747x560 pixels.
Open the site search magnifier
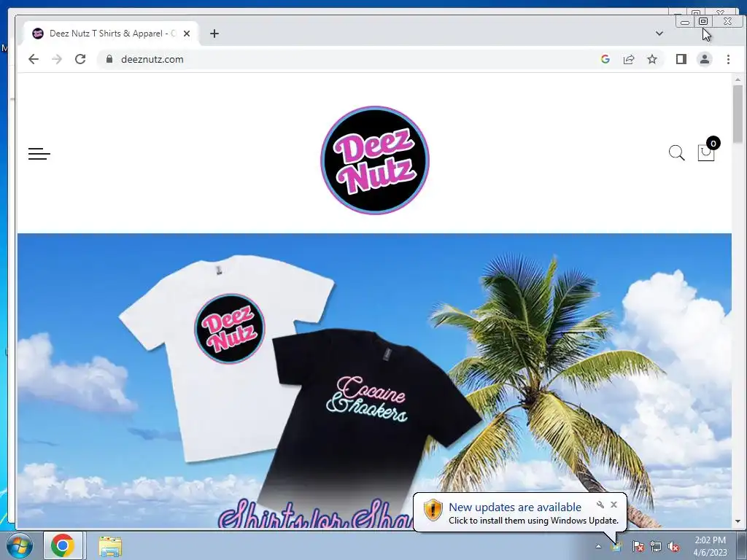click(x=676, y=153)
